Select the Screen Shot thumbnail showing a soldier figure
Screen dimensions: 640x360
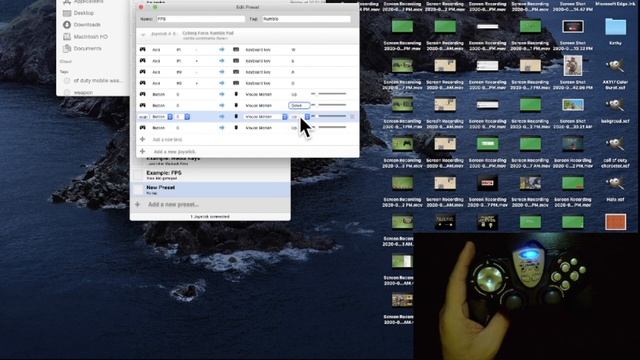pos(573,66)
